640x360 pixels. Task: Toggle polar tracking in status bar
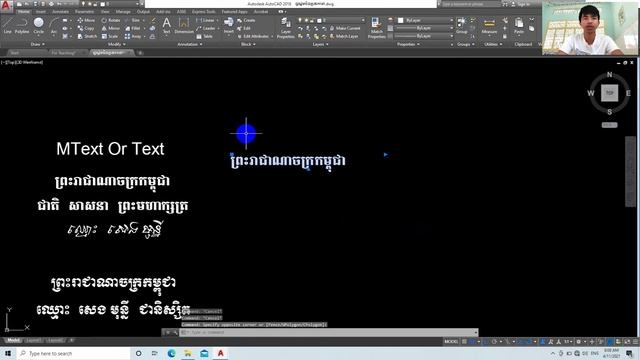coord(494,342)
